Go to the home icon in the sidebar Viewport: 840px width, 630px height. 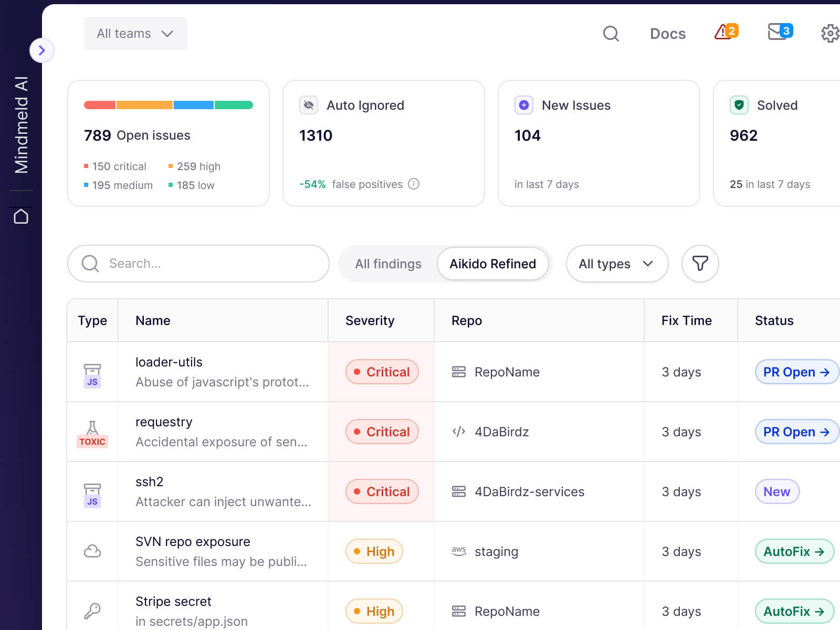pos(21,216)
